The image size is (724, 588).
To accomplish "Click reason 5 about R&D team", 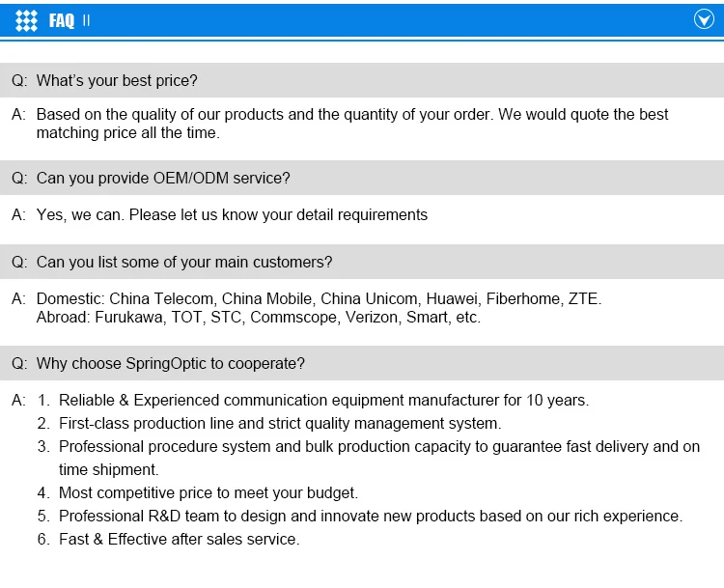I will tap(371, 516).
